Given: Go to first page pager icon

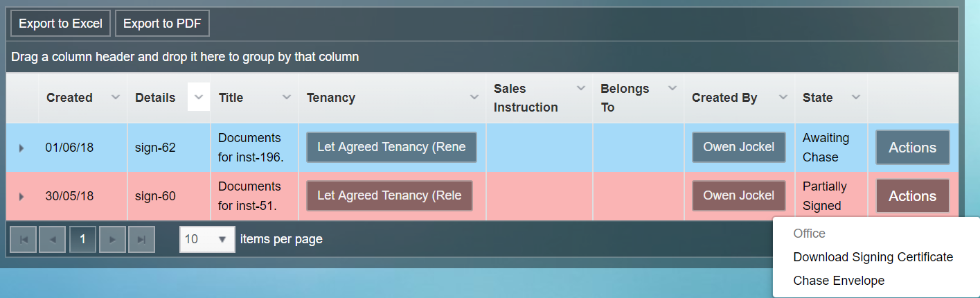Looking at the screenshot, I should tap(23, 239).
